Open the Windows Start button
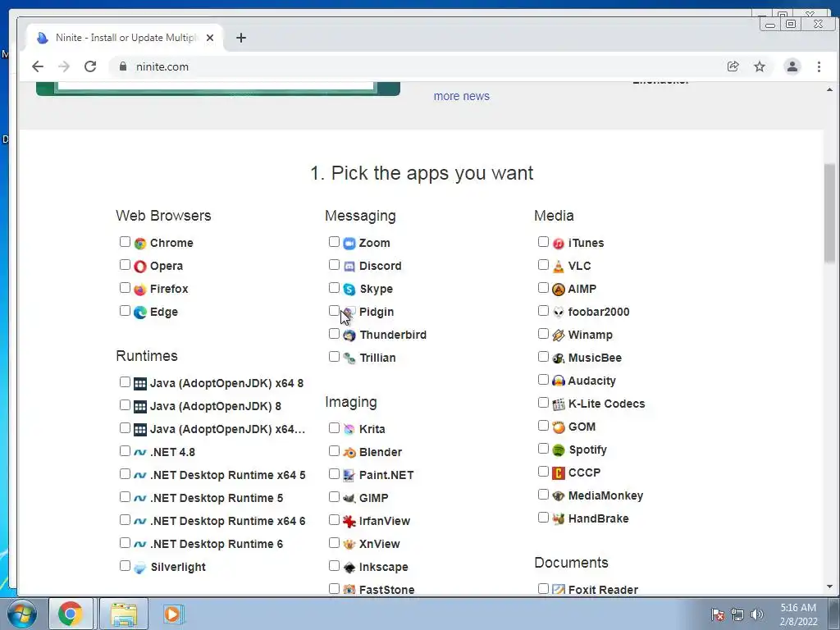The width and height of the screenshot is (840, 630). point(21,614)
